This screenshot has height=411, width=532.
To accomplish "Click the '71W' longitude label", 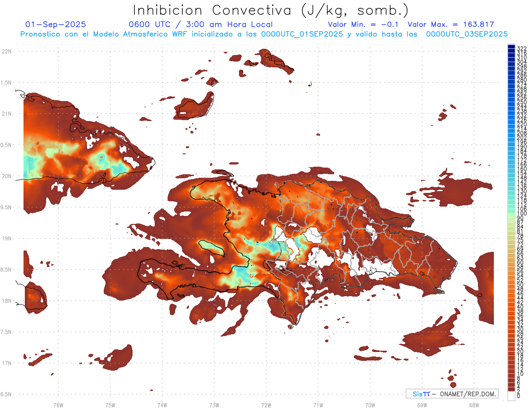I will coord(318,405).
